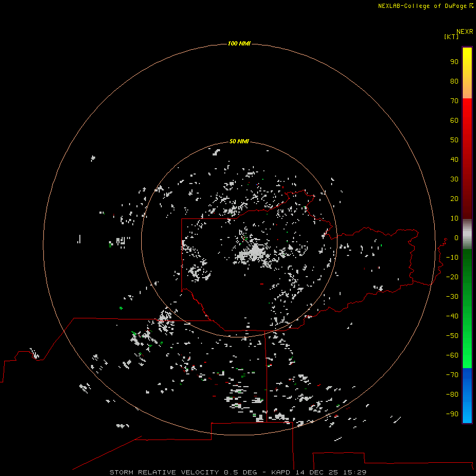The height and width of the screenshot is (476, 476).
Task: Click the -10 knot scale label
Action: 452,258
